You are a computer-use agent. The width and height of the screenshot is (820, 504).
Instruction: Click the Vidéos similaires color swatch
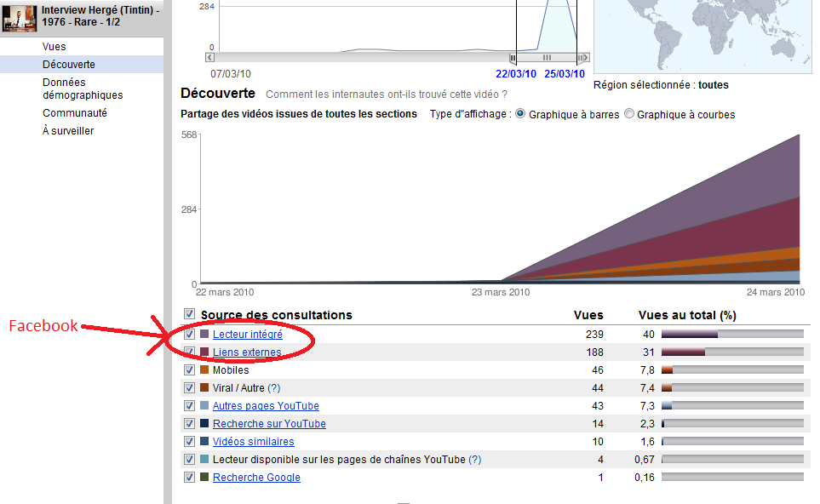(204, 441)
